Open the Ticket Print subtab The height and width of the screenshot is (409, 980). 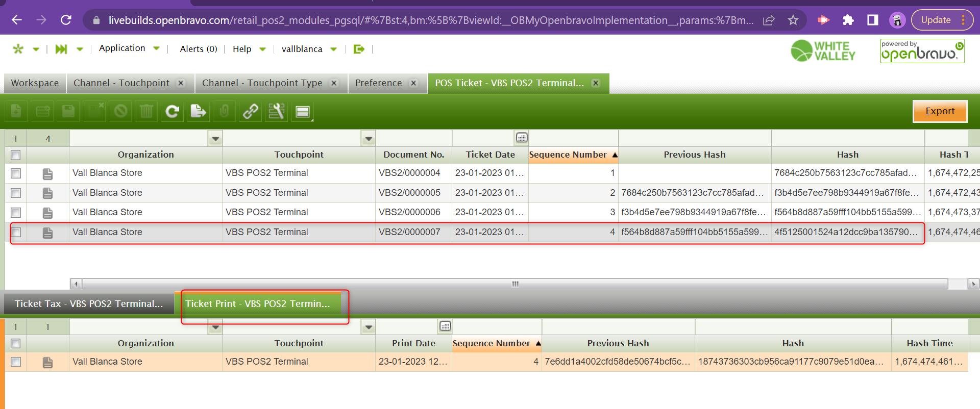258,303
